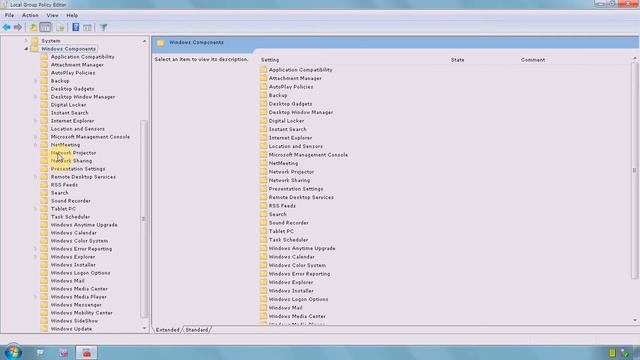The width and height of the screenshot is (640, 360).
Task: Click the first pinned taskbar icon beside Start
Action: tap(40, 353)
